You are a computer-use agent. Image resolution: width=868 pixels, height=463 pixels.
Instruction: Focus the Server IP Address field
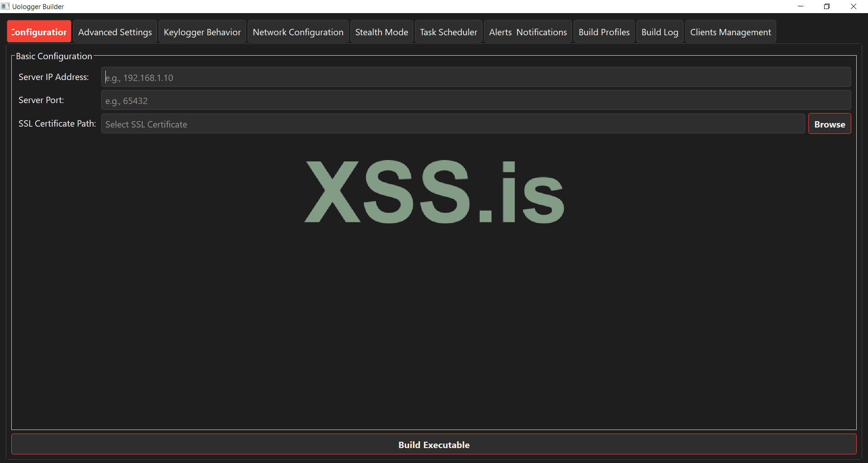click(476, 77)
